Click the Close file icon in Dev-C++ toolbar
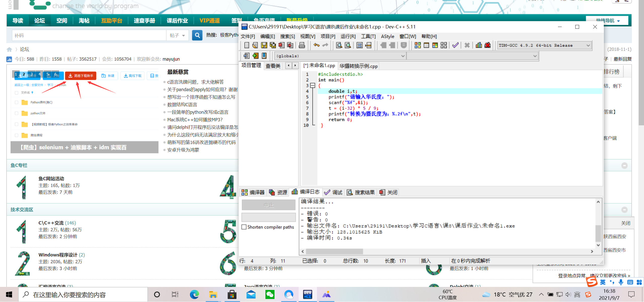The height and width of the screenshot is (302, 644). pos(281,45)
